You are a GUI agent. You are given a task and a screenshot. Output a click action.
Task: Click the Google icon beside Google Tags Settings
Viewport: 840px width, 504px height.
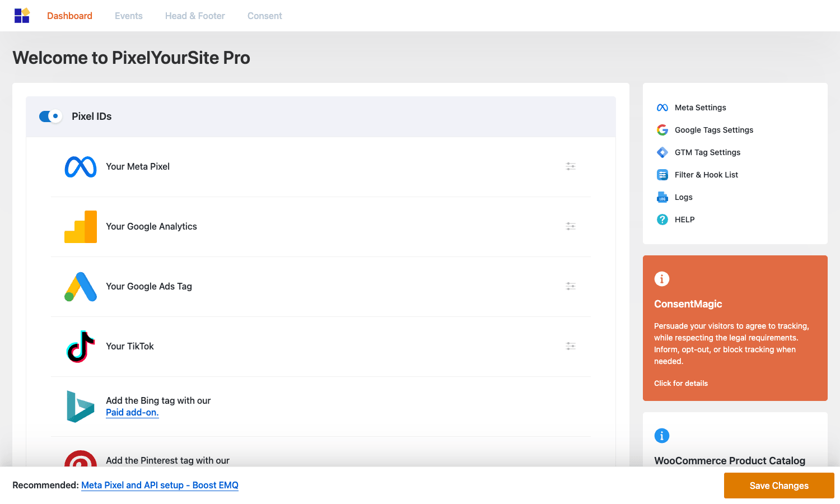pyautogui.click(x=662, y=130)
